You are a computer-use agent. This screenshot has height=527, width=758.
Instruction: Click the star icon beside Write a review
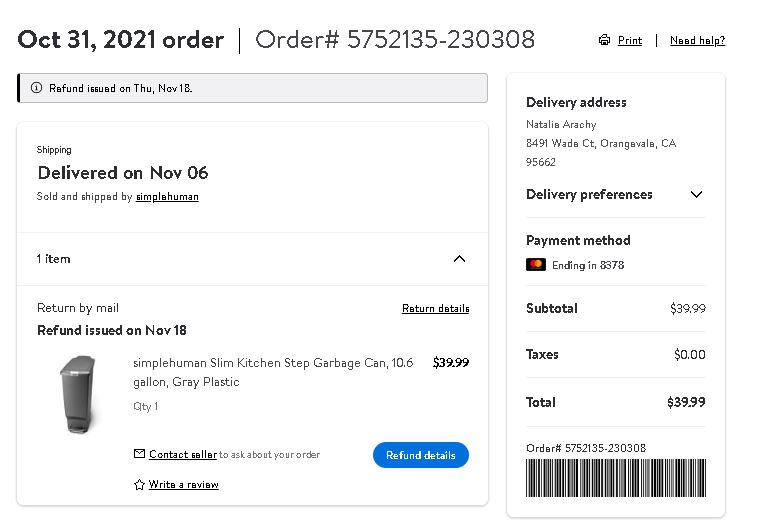(139, 484)
